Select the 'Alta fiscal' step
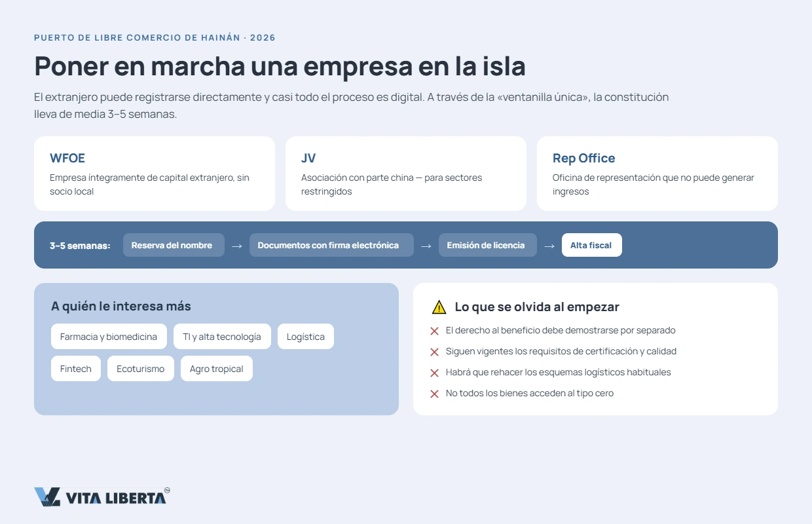 pyautogui.click(x=591, y=245)
